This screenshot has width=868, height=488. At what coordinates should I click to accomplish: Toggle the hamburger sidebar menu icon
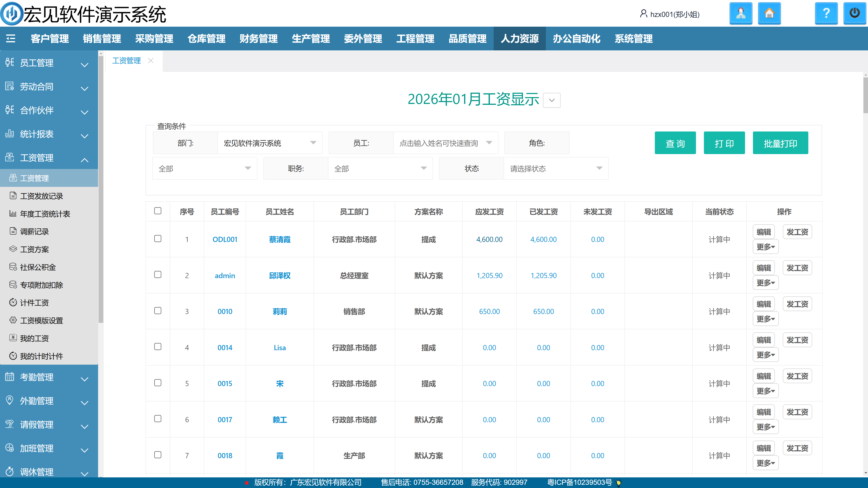click(11, 39)
